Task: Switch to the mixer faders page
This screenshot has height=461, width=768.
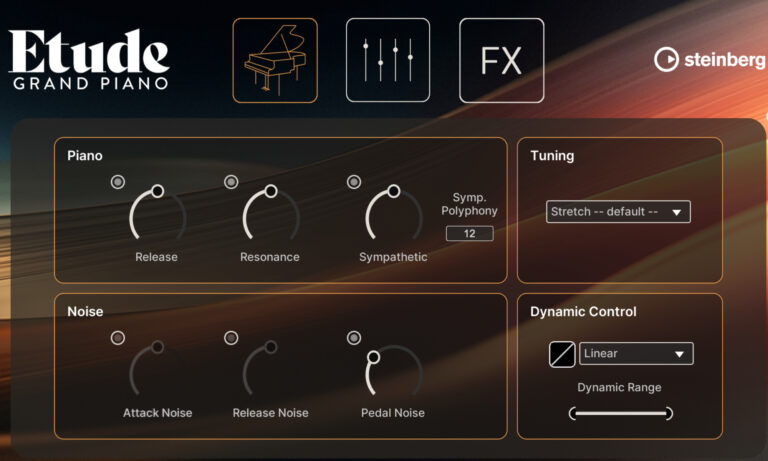Action: 388,61
